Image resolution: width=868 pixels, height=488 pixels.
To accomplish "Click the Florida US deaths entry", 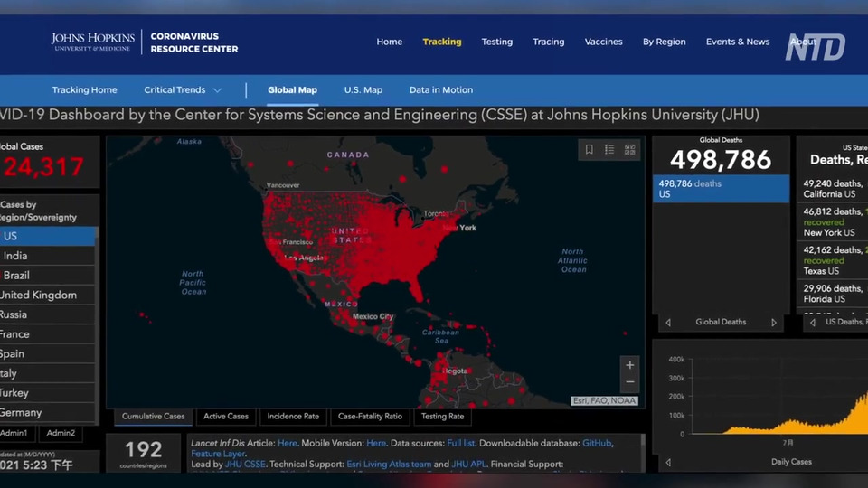I will [833, 293].
